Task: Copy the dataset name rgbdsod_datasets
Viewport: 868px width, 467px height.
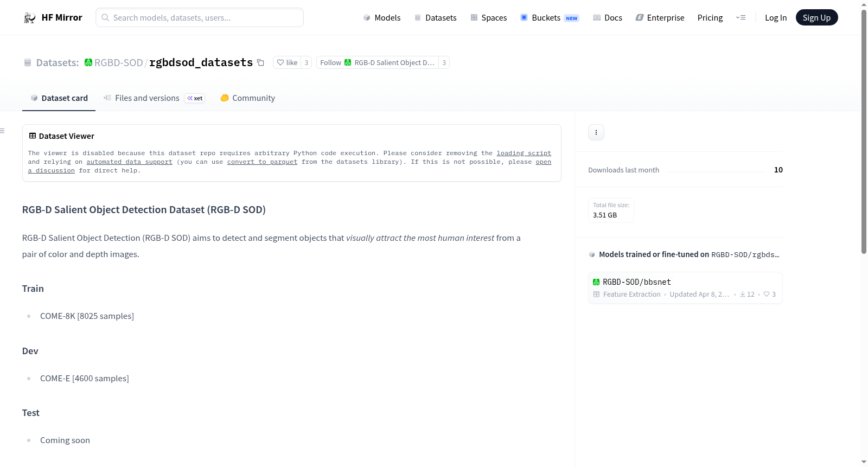Action: click(x=260, y=62)
